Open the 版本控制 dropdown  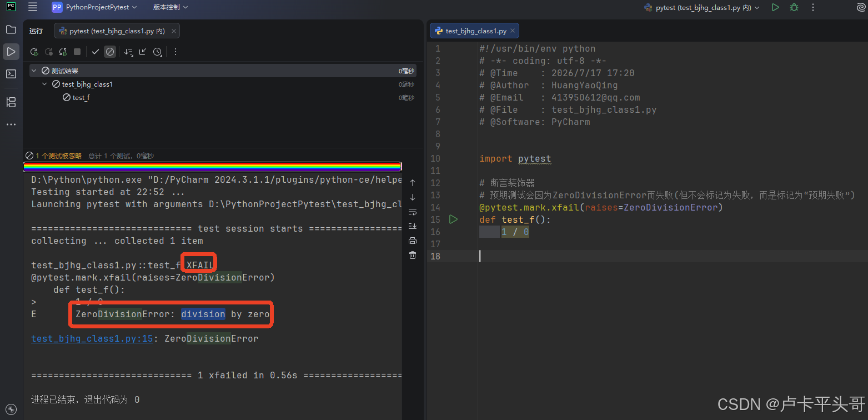click(170, 7)
